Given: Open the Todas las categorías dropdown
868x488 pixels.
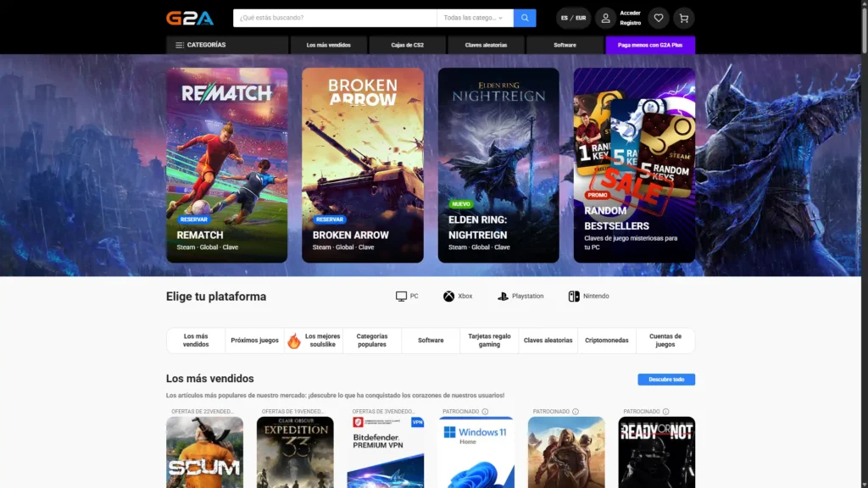Looking at the screenshot, I should pyautogui.click(x=475, y=18).
